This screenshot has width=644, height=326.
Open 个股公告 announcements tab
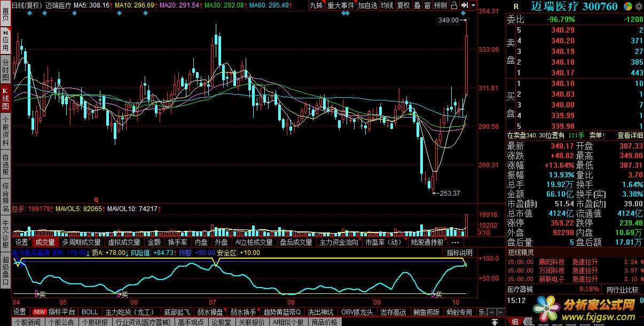coord(61,322)
